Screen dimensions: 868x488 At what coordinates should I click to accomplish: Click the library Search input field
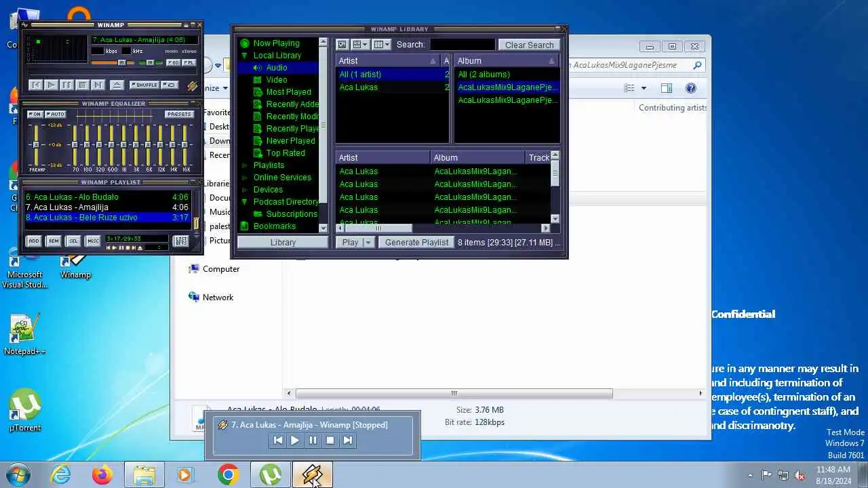coord(462,45)
